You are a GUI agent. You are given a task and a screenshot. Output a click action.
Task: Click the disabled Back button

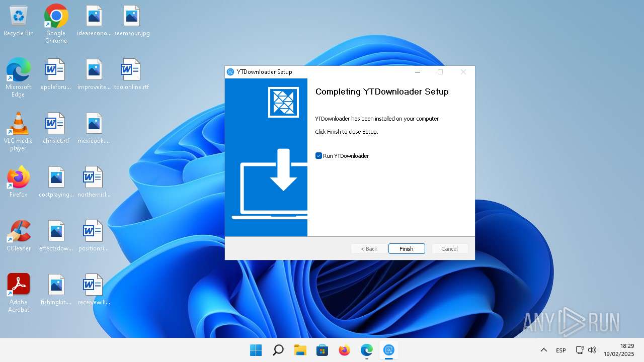(x=369, y=249)
